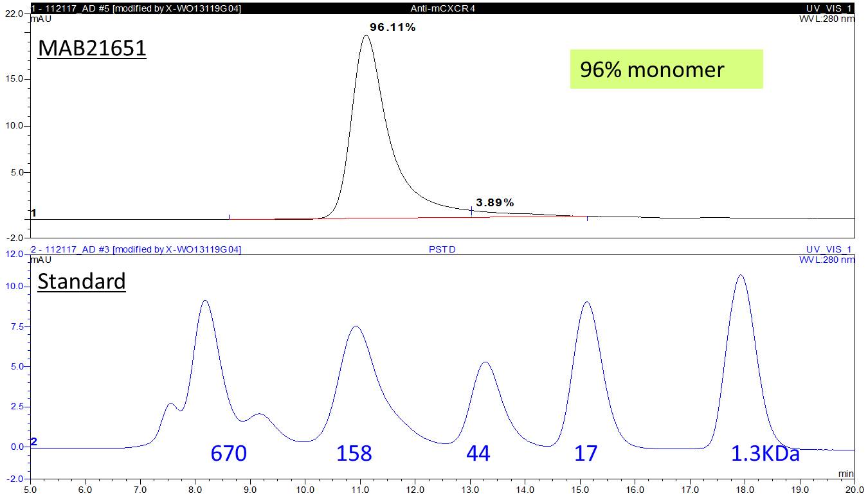Click the red integration baseline
The height and width of the screenshot is (498, 868).
pyautogui.click(x=399, y=218)
